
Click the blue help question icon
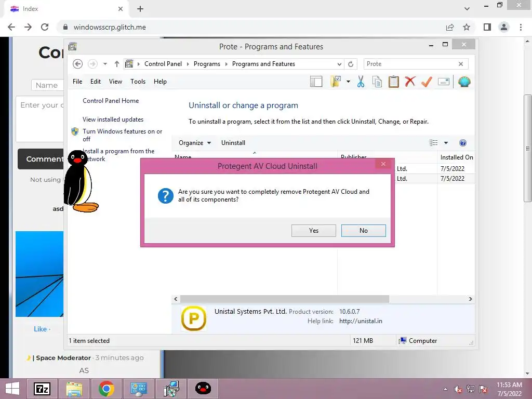coord(463,143)
